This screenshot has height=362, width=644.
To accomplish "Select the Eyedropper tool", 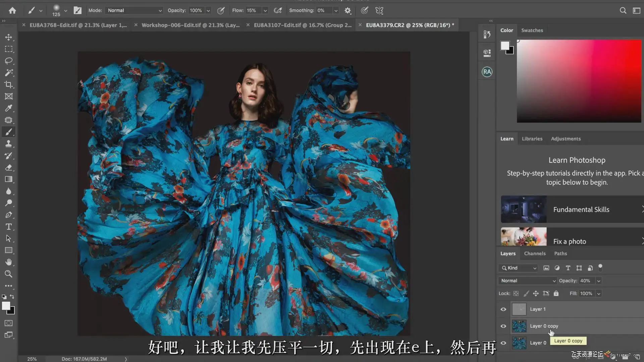I will (x=9, y=108).
